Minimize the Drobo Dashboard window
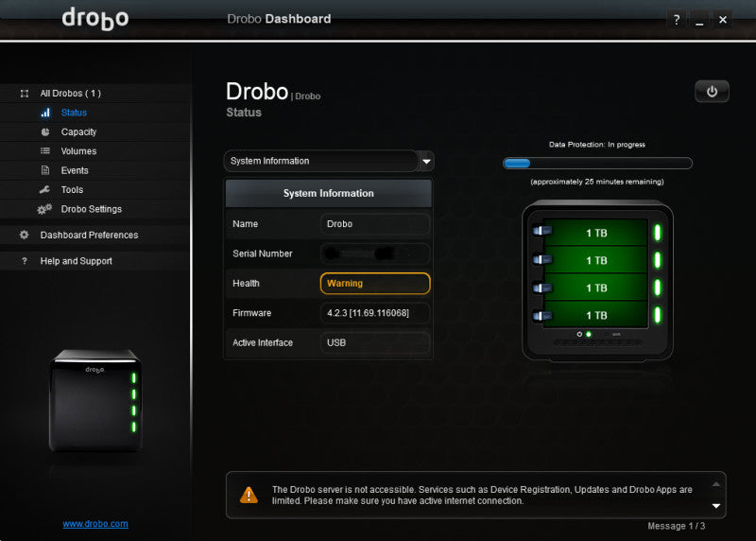 point(699,20)
